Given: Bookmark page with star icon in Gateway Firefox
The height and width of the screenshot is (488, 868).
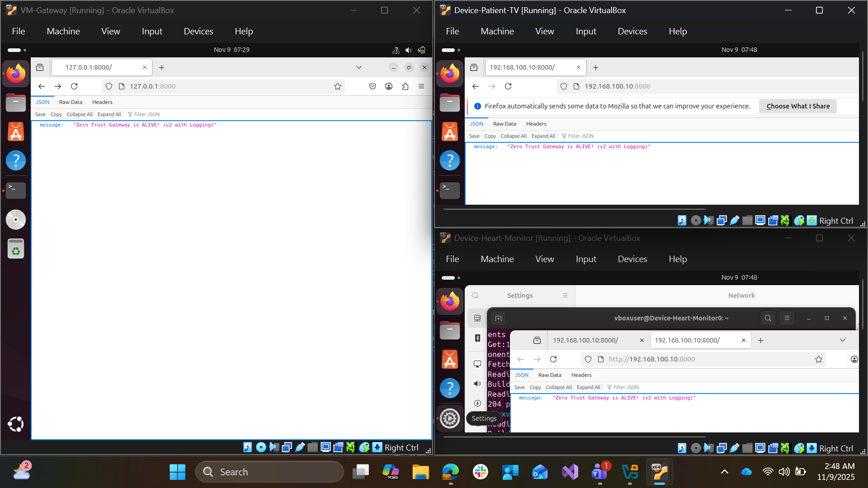Looking at the screenshot, I should point(337,86).
